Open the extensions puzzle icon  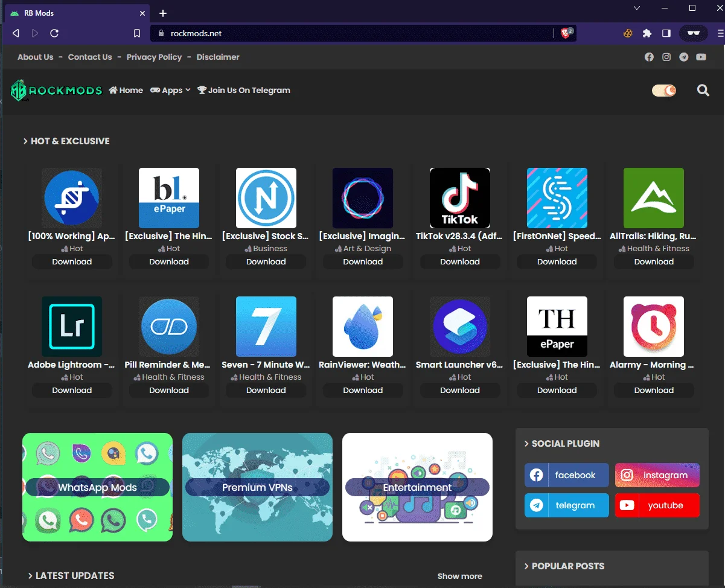[647, 33]
